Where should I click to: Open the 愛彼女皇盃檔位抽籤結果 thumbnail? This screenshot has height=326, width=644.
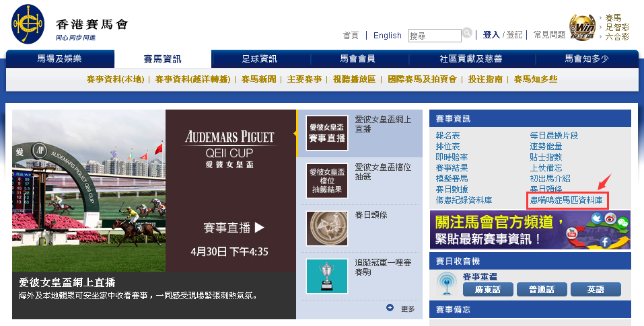[327, 180]
